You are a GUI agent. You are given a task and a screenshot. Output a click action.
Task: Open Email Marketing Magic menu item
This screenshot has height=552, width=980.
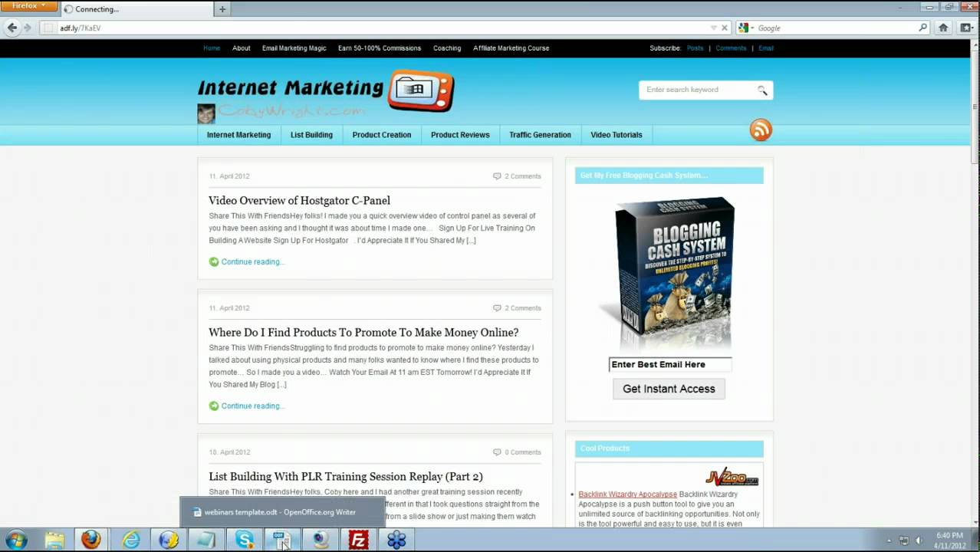(294, 48)
